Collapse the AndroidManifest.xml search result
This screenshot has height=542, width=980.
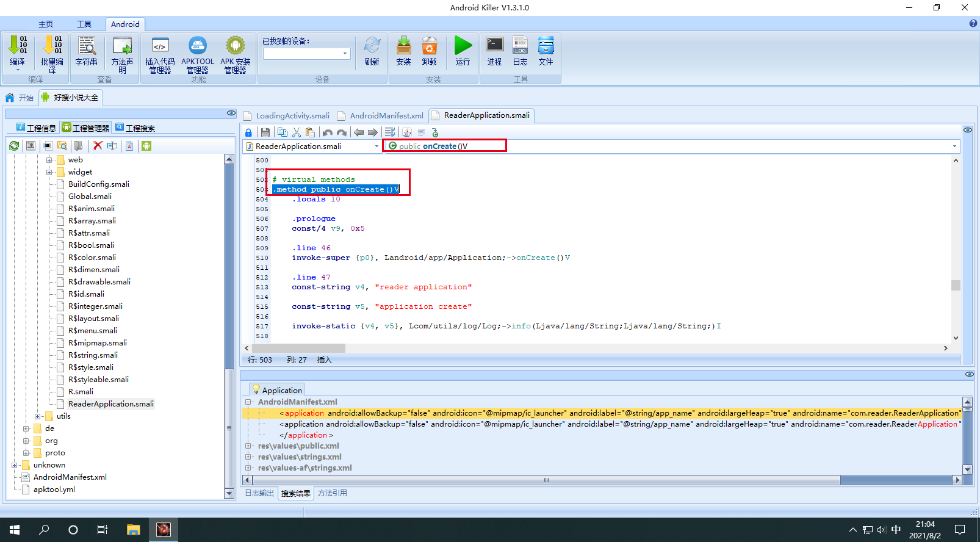(x=248, y=402)
